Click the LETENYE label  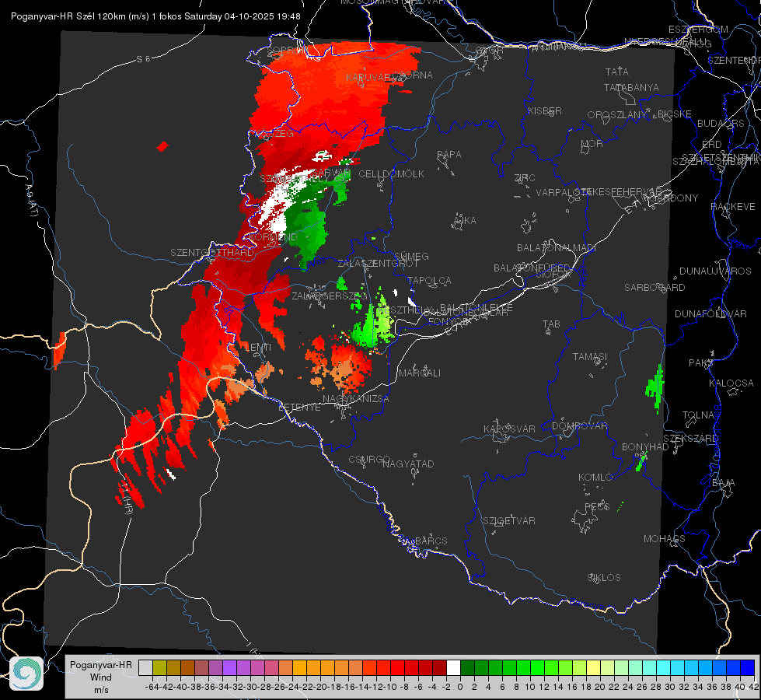tap(299, 407)
